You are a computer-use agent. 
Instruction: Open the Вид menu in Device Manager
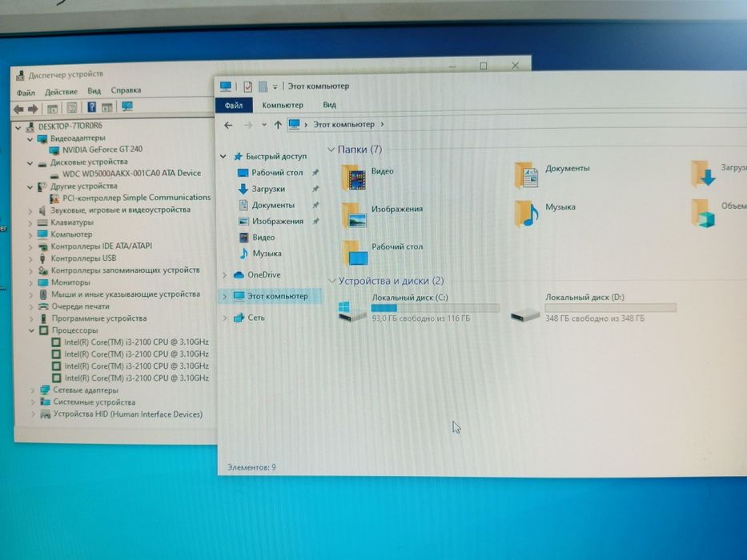click(x=94, y=90)
